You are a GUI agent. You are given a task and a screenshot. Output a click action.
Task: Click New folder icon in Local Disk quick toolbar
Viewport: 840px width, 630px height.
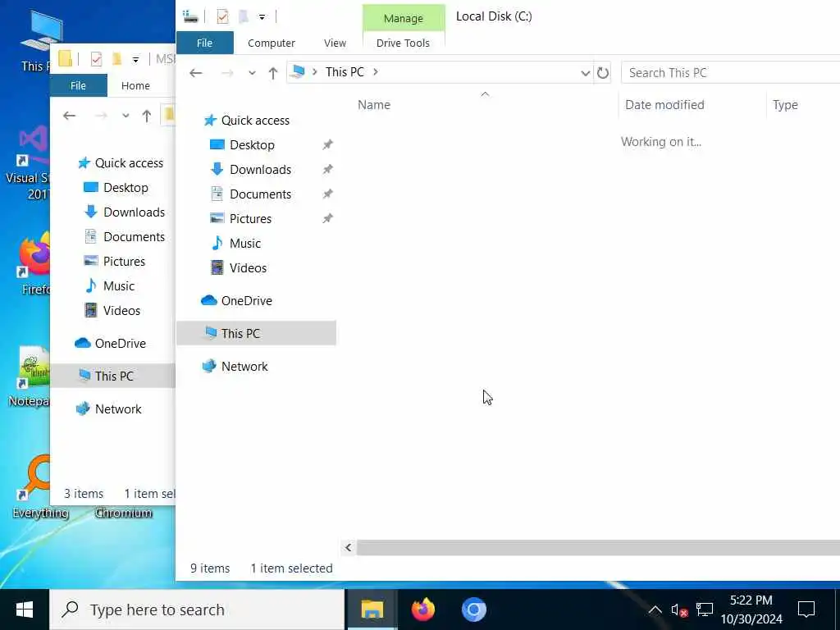coord(243,16)
